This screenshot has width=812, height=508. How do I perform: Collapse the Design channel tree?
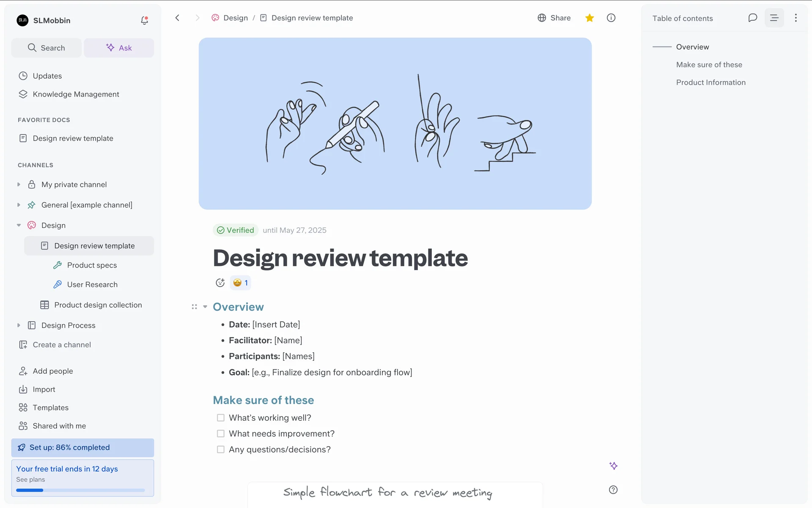coord(19,225)
